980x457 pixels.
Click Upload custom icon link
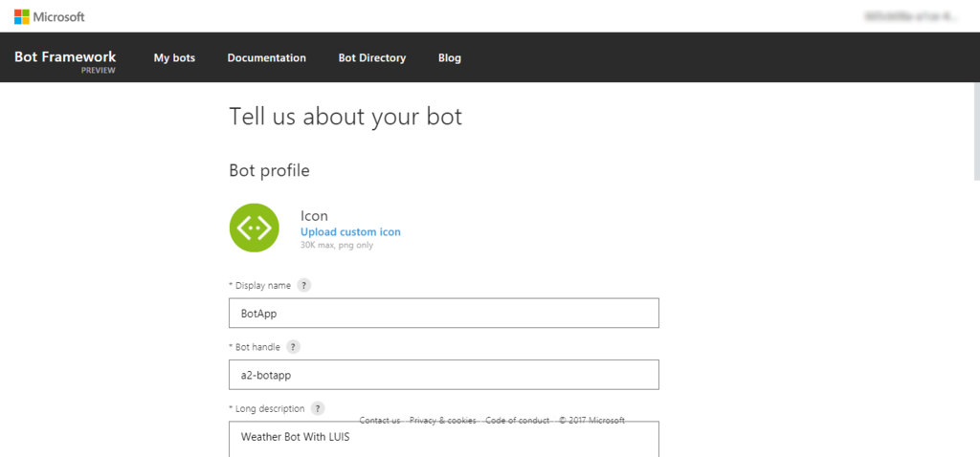tap(350, 232)
